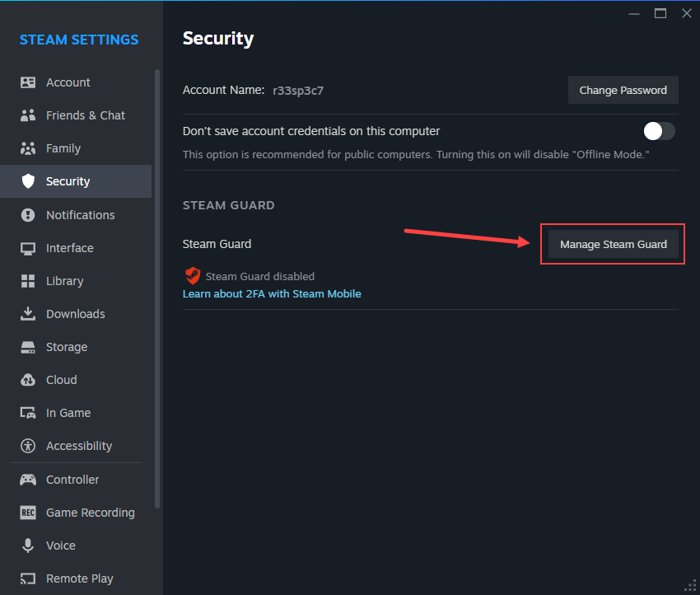Click the Game Recording REC icon
Viewport: 700px width, 595px height.
(28, 513)
